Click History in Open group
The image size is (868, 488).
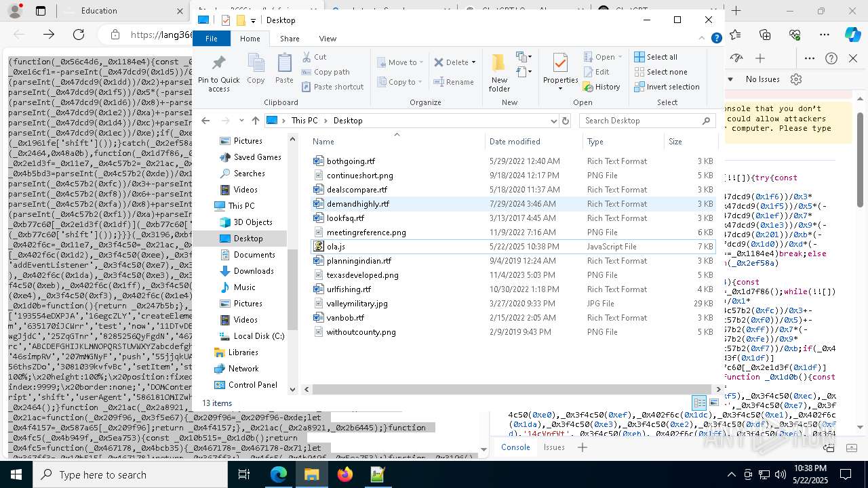coord(601,87)
